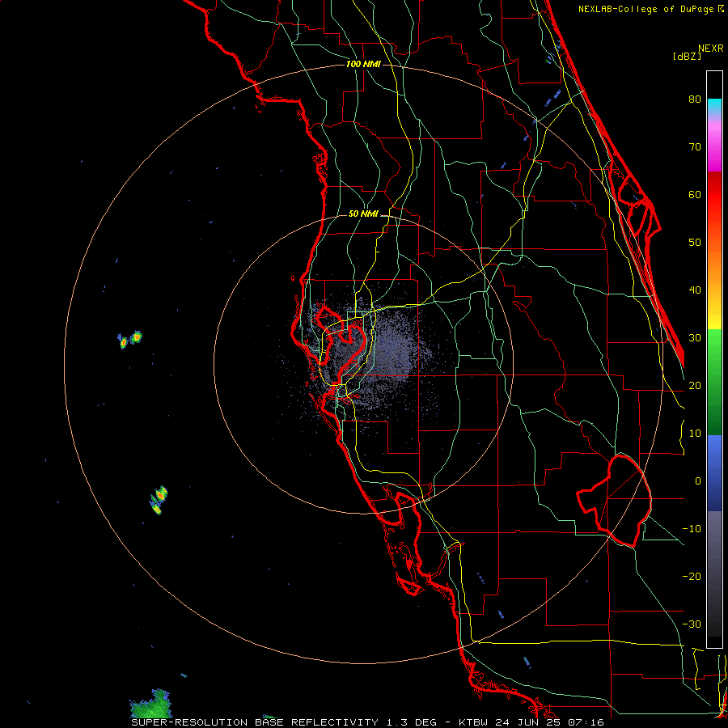Click the [dBZ] units label

tap(687, 56)
